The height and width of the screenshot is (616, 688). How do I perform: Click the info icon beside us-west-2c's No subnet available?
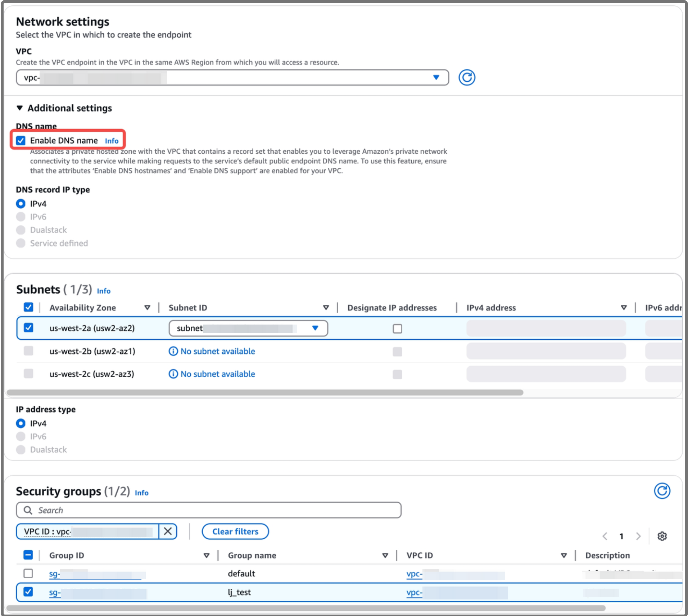173,374
